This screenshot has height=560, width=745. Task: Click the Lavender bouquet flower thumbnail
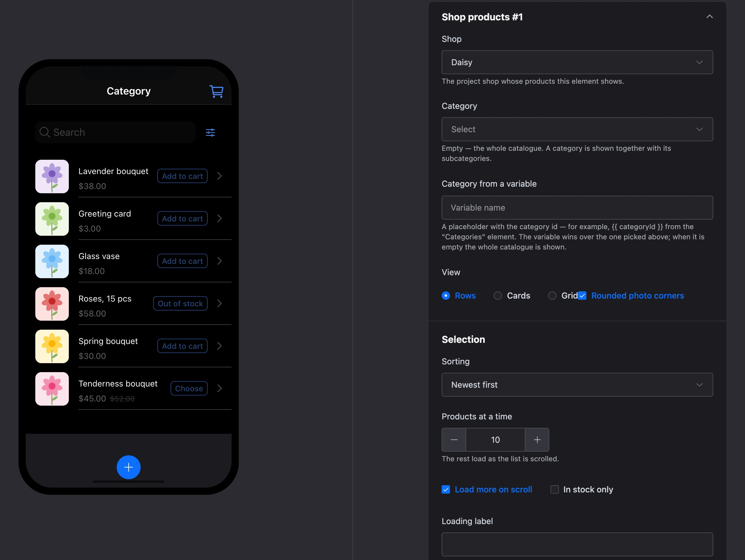(52, 176)
